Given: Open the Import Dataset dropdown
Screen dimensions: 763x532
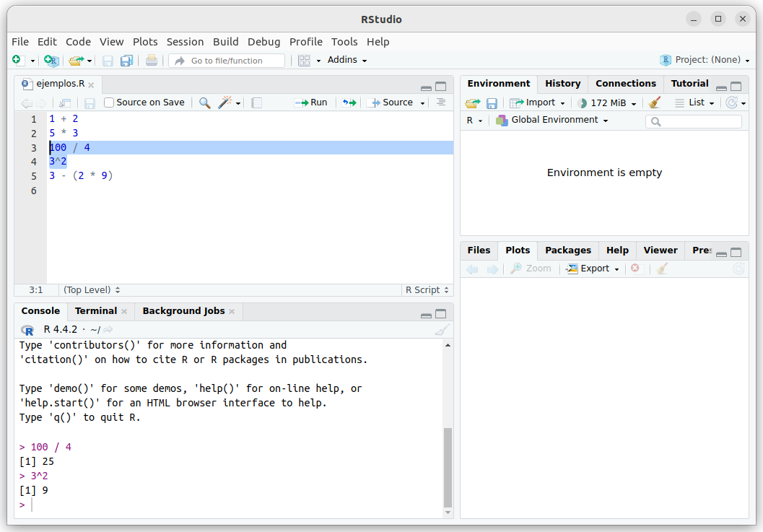Looking at the screenshot, I should click(537, 103).
